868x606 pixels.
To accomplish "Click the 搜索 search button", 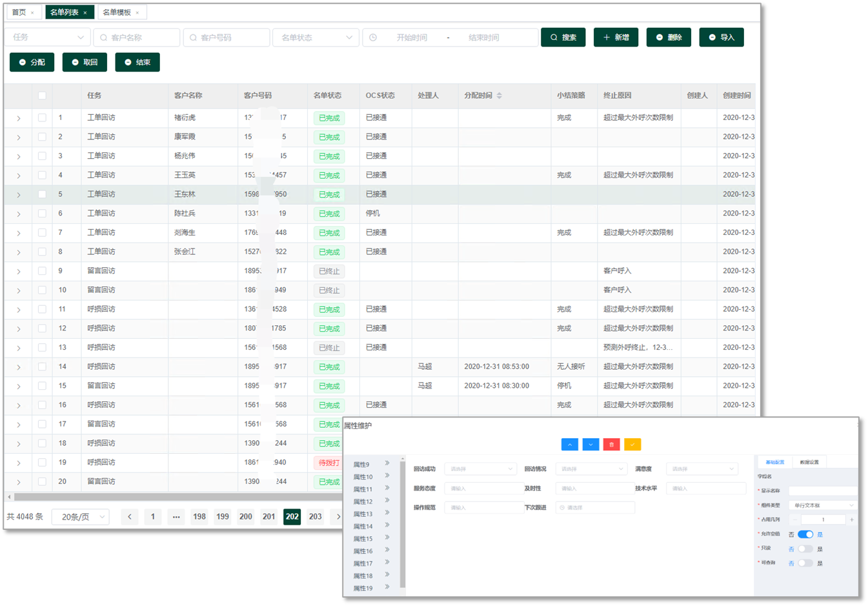I will coord(563,37).
